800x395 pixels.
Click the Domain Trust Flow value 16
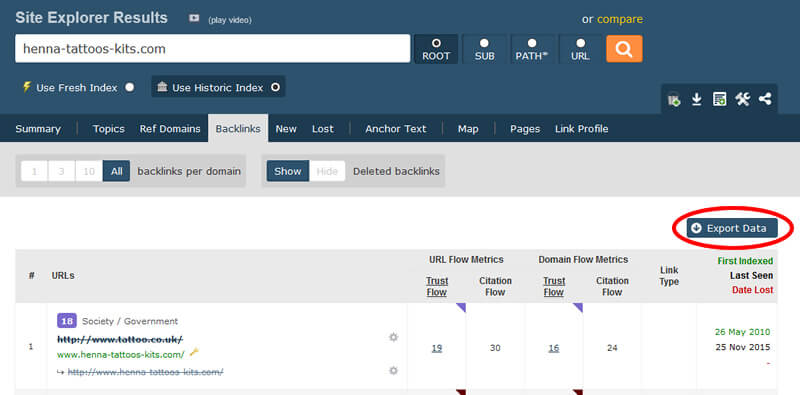pos(554,349)
